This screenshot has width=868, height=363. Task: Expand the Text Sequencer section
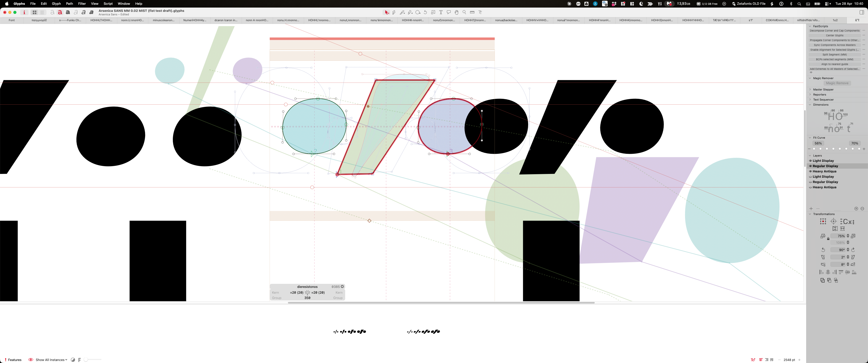click(x=810, y=100)
